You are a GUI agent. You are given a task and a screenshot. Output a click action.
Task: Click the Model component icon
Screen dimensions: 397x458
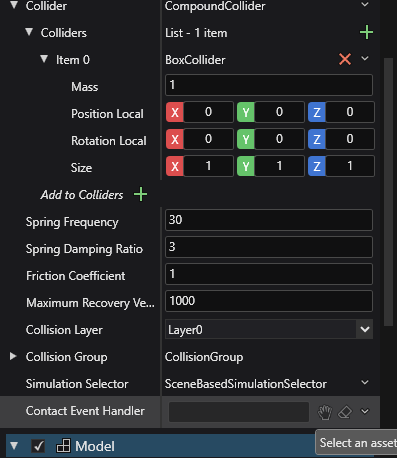63,446
